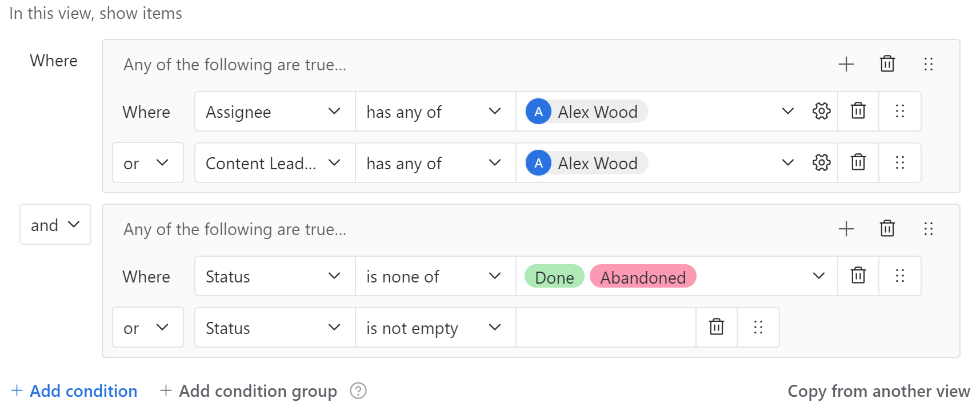Open the 'and' group operator dropdown

pos(55,224)
